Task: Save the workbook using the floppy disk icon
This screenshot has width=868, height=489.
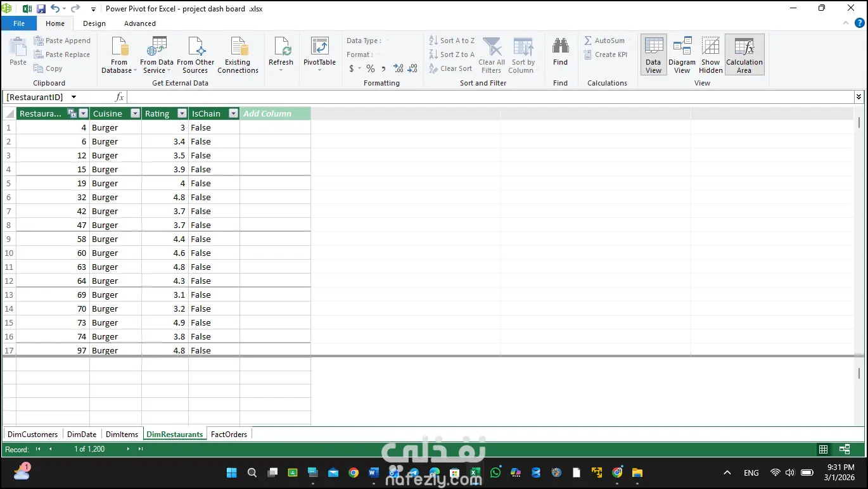Action: 41,9
